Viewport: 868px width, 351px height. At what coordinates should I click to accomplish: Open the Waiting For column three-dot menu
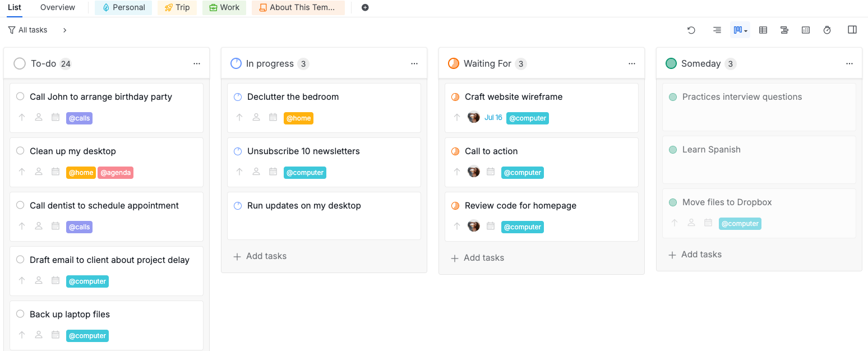[632, 64]
